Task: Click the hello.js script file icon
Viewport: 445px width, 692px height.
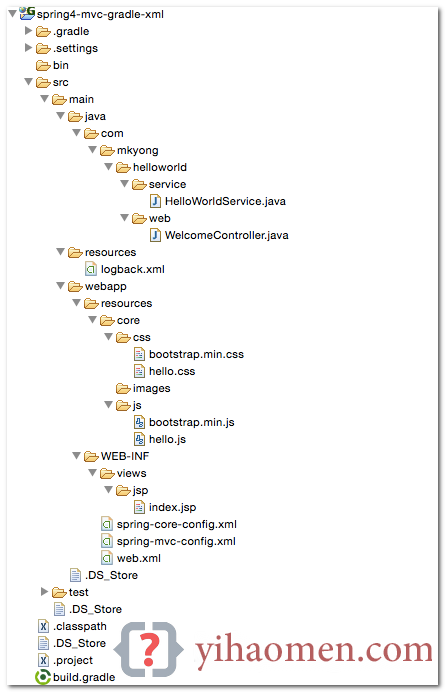Action: coord(140,439)
